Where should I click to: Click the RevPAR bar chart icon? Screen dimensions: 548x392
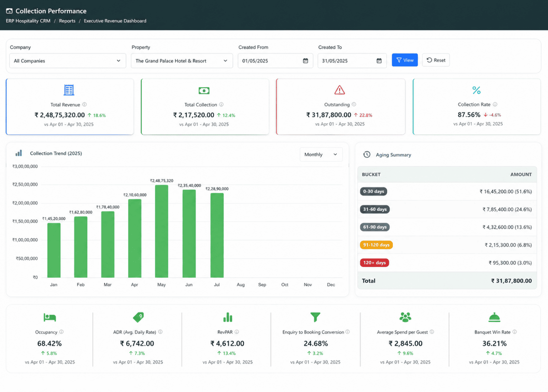point(228,317)
